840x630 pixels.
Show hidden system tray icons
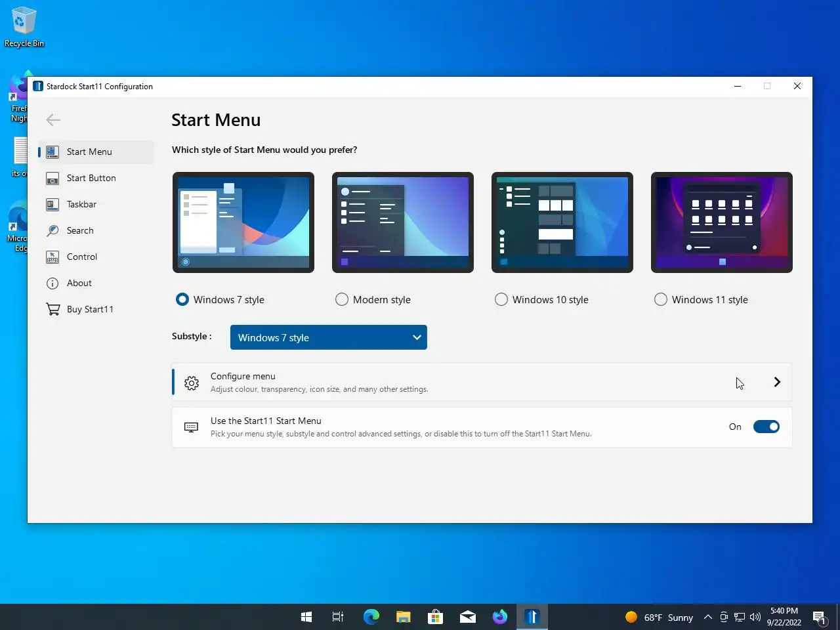(707, 617)
